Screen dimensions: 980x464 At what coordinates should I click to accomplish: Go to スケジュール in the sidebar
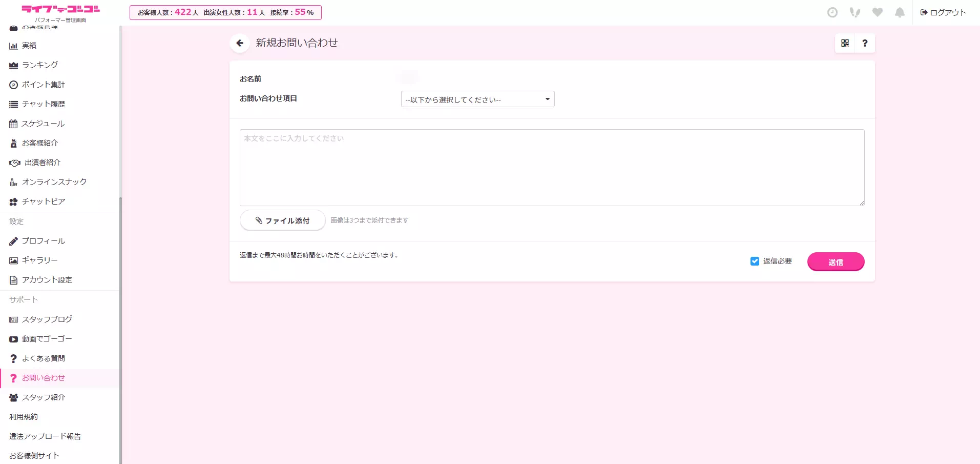pyautogui.click(x=43, y=124)
